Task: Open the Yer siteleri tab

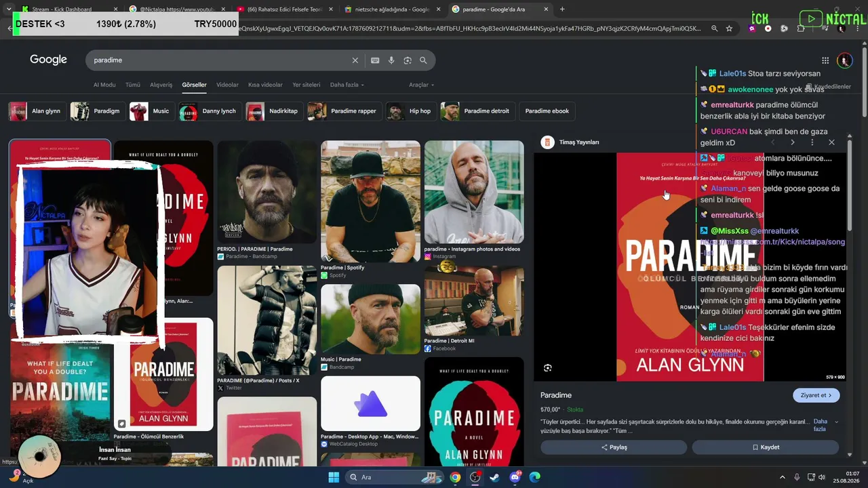Action: pos(306,85)
